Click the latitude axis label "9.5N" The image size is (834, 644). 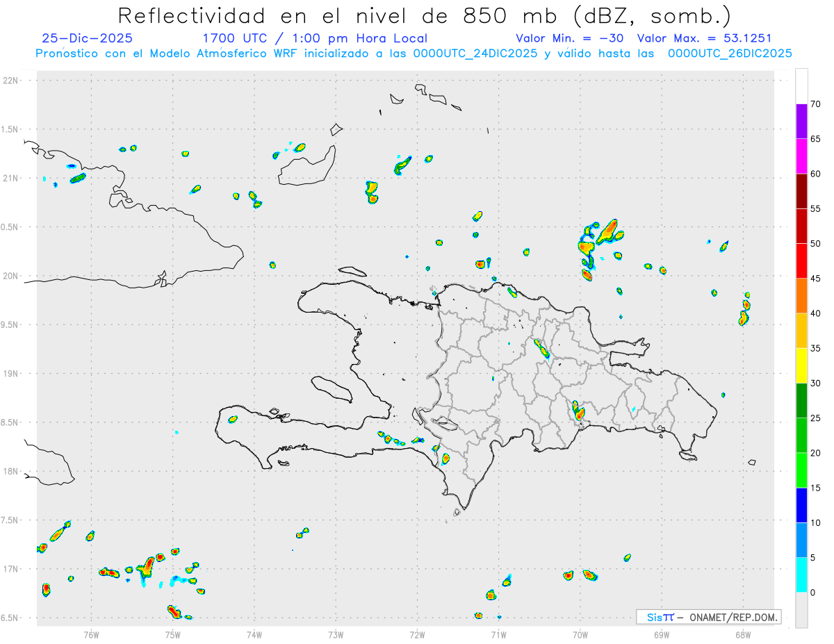(x=10, y=325)
